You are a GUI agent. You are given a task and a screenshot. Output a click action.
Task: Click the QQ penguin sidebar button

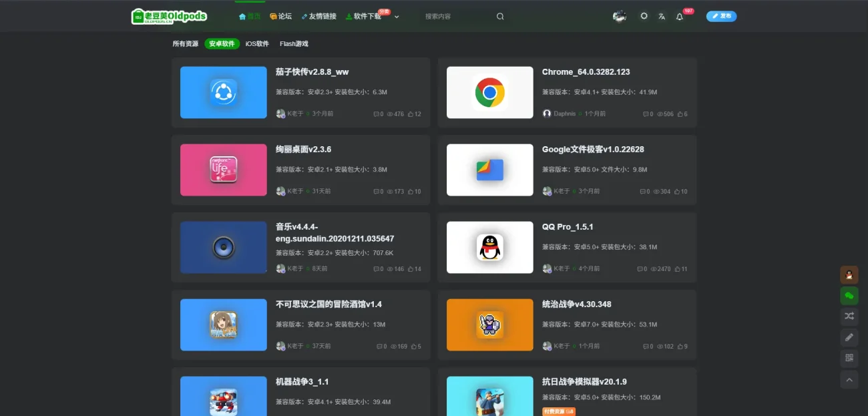(849, 274)
